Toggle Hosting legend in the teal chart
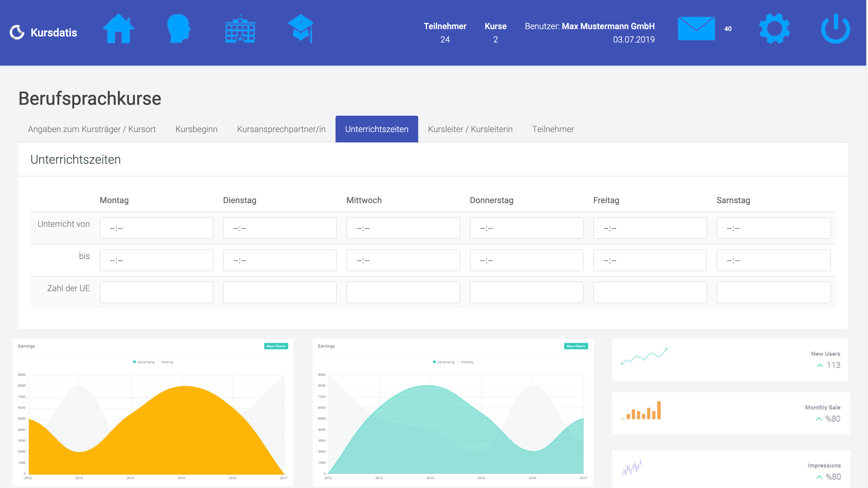Viewport: 868px width, 488px height. (x=465, y=362)
